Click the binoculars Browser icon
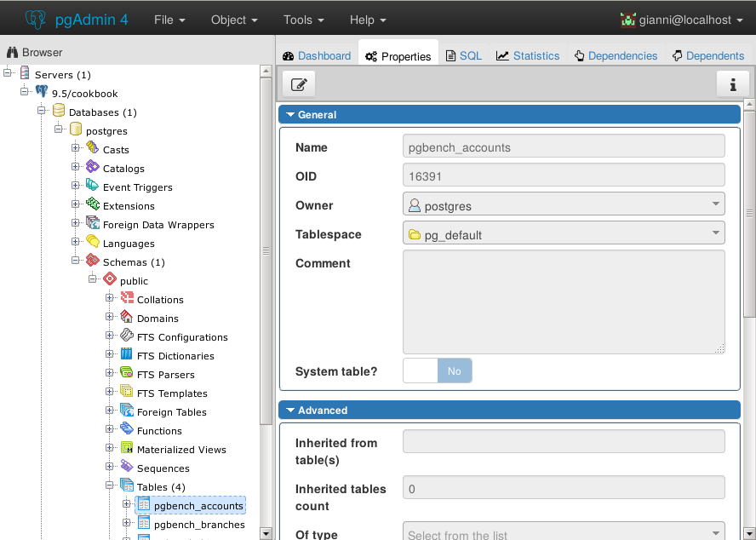 click(x=12, y=52)
